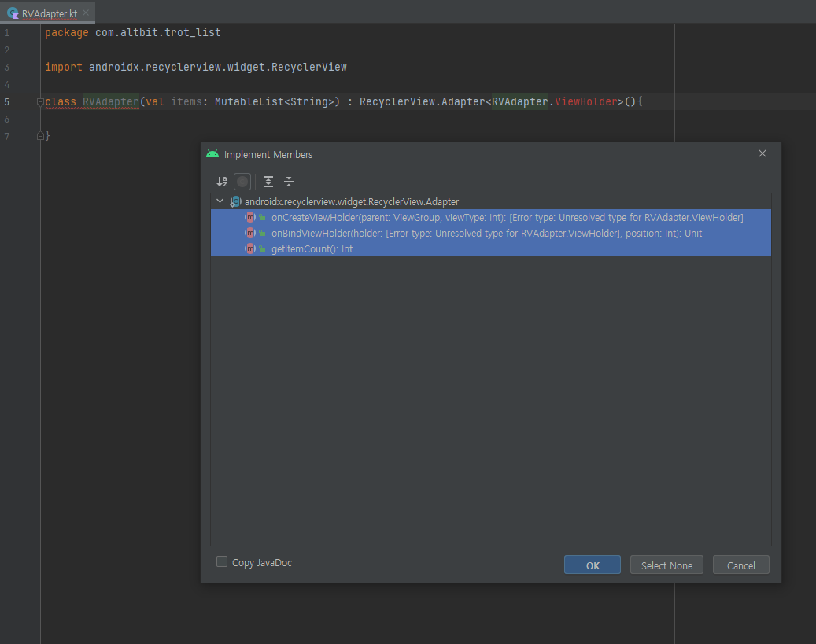Click the class icon of RecyclerView.Adapter node
This screenshot has width=816, height=644.
point(236,201)
